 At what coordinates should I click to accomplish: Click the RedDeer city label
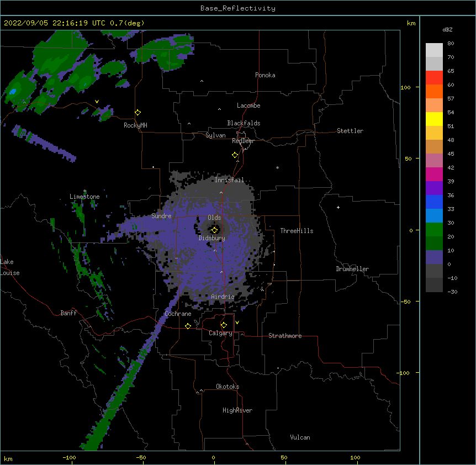[x=243, y=141]
